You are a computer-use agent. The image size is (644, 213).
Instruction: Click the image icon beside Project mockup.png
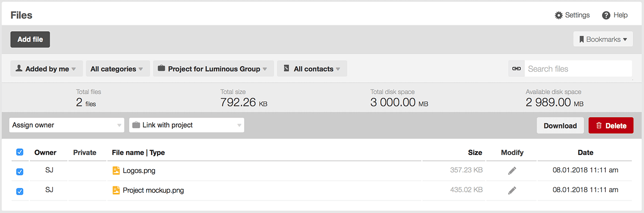(x=116, y=190)
